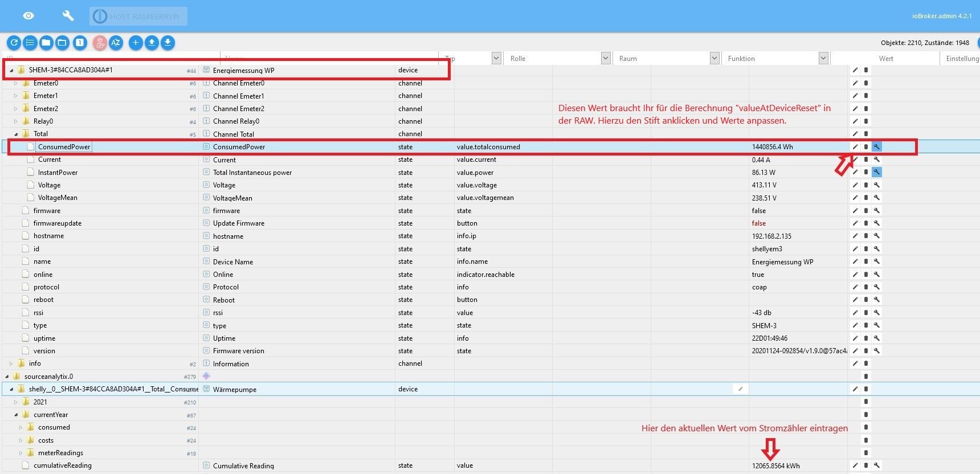Click the IP value 192.168.2.135
The image size is (980, 474).
(x=771, y=236)
